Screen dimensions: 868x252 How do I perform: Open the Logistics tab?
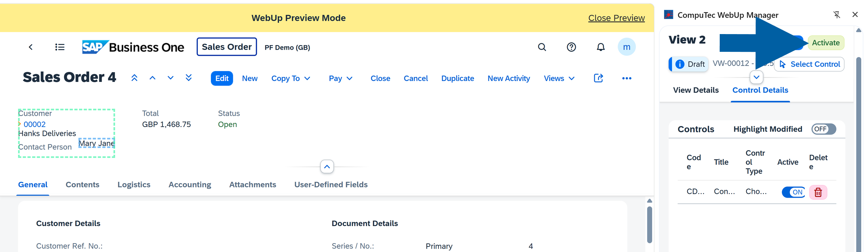[134, 185]
